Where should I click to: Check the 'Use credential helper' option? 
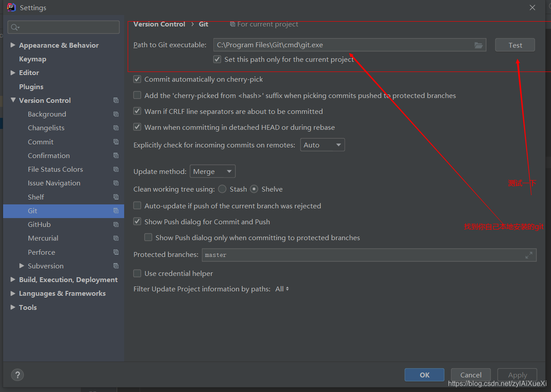(x=137, y=273)
